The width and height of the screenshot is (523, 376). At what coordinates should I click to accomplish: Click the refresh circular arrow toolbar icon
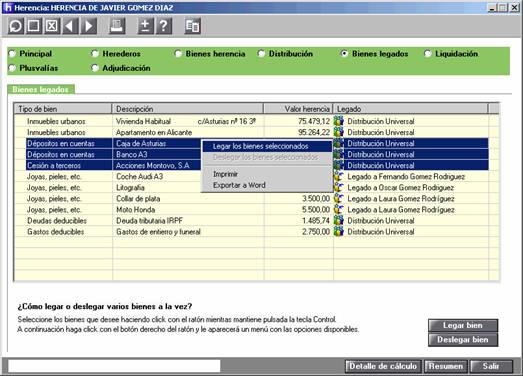16,26
